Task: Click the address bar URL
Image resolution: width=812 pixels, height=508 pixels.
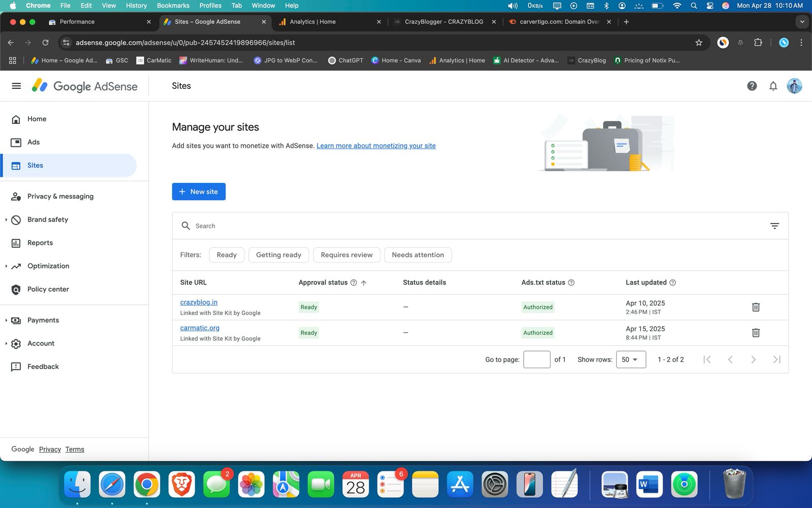Action: (185, 43)
